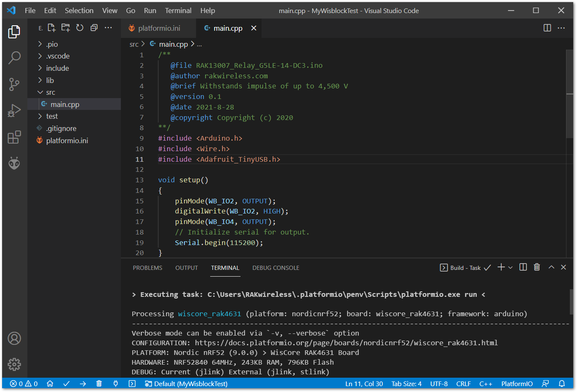Open the Run menu
The image size is (577, 392).
150,11
